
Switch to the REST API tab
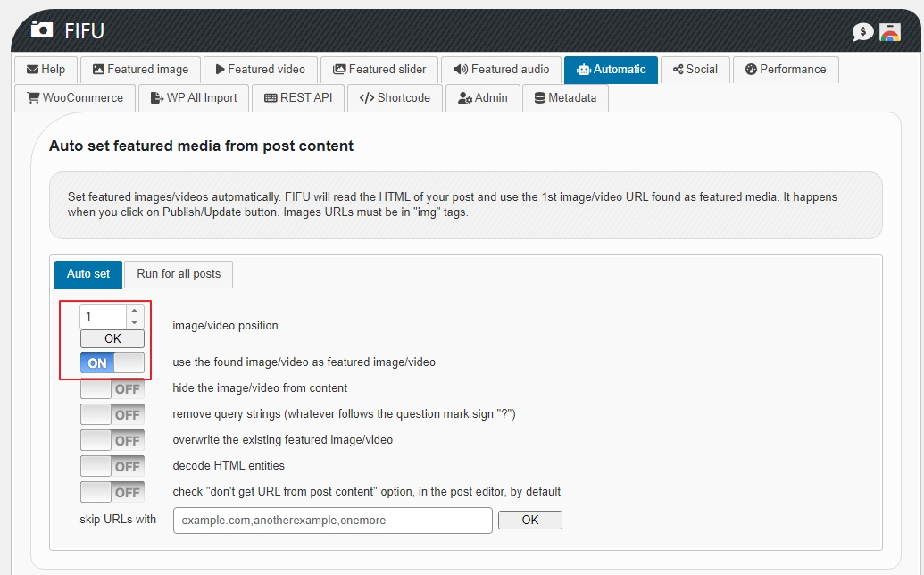[x=298, y=98]
